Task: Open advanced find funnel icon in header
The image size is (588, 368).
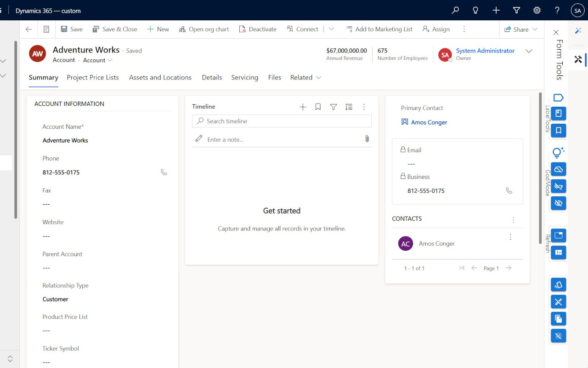Action: [x=516, y=10]
